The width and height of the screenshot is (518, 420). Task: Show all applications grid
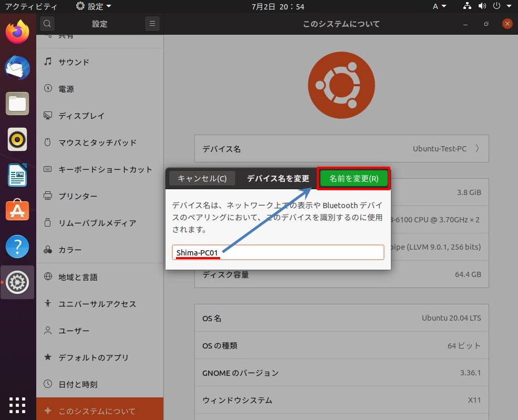[17, 405]
